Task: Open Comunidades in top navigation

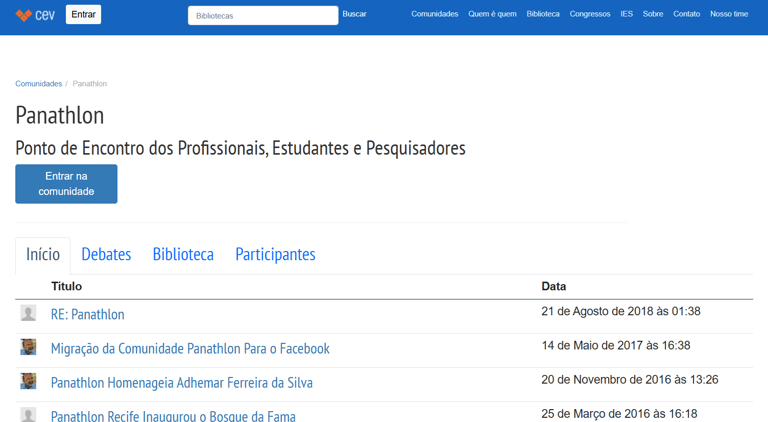Action: tap(434, 14)
